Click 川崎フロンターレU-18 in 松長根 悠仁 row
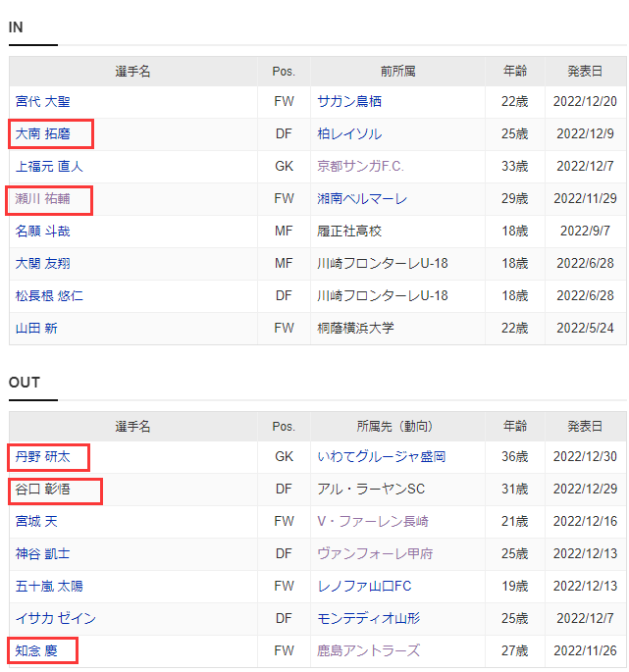The height and width of the screenshot is (672, 629). [x=383, y=295]
